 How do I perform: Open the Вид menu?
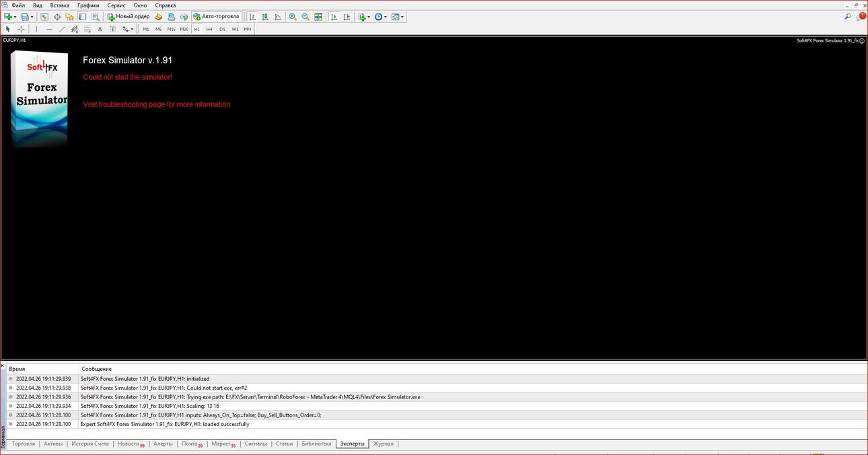[38, 5]
